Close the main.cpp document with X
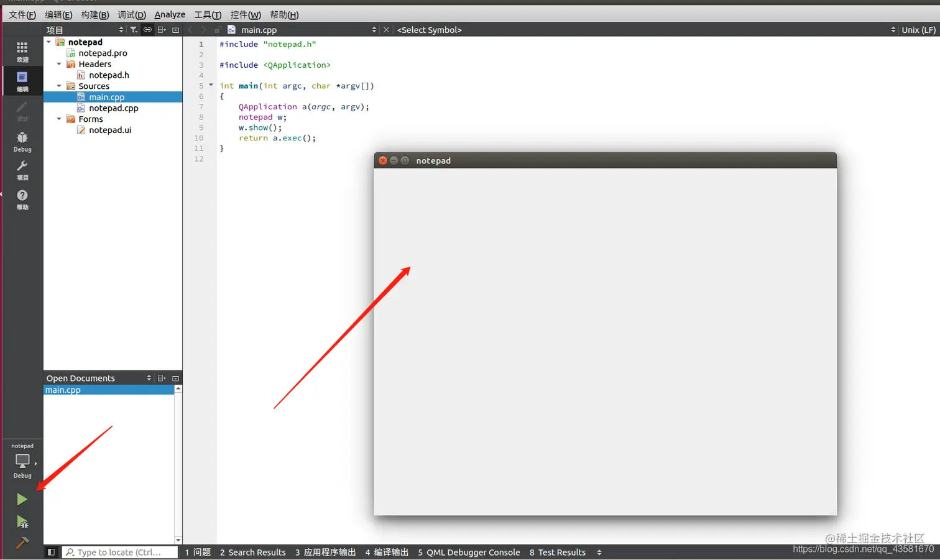 (386, 30)
